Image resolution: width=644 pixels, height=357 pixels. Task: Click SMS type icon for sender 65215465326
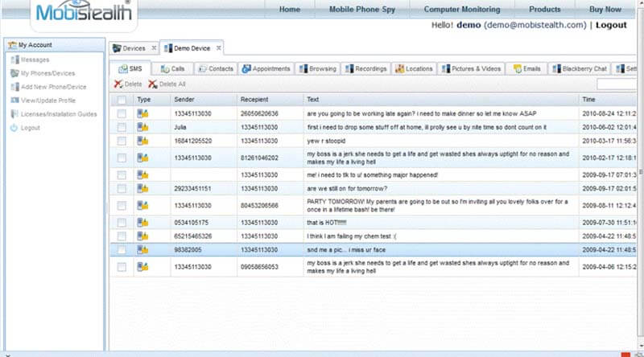142,236
